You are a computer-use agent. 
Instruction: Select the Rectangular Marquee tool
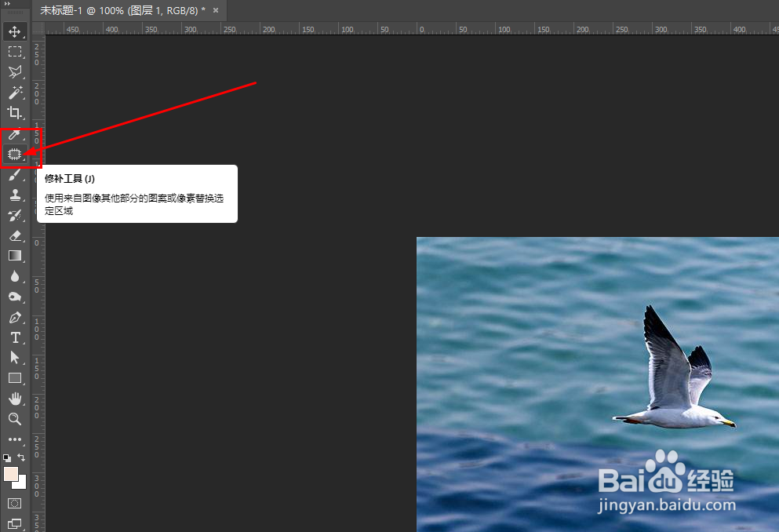16,52
